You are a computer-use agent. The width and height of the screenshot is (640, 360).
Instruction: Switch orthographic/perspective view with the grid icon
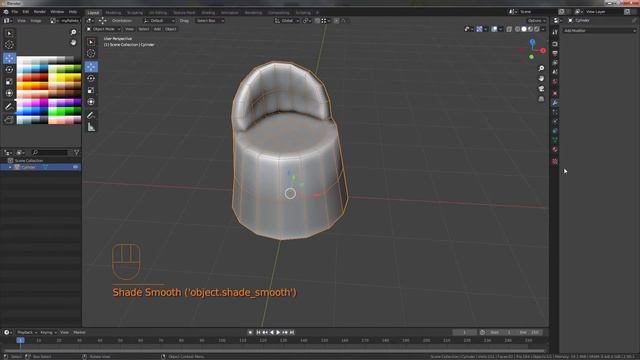[x=541, y=99]
